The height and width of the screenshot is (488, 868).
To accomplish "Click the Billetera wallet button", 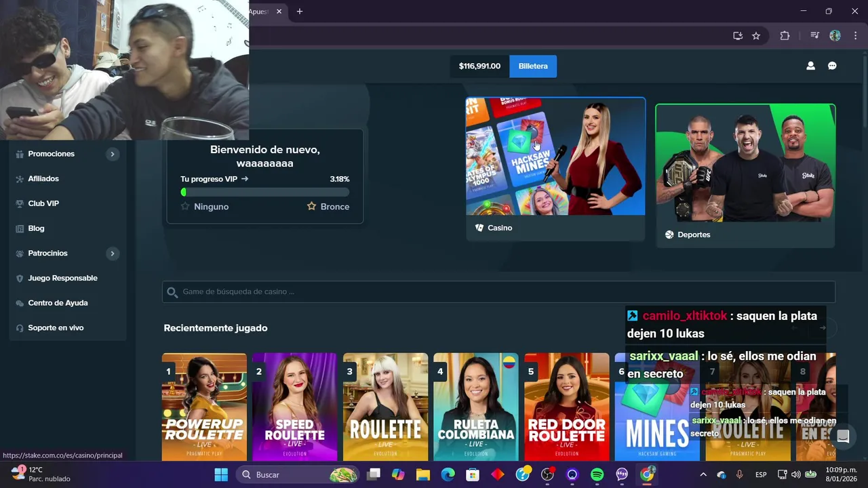I will pyautogui.click(x=533, y=66).
